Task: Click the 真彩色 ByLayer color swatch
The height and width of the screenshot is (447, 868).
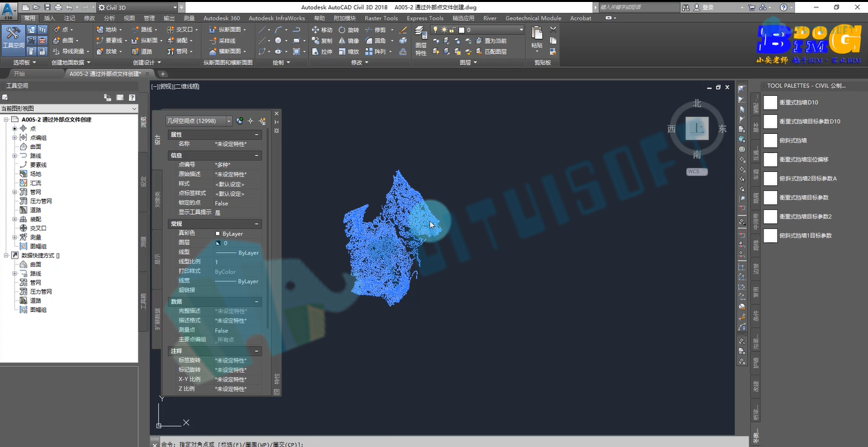Action: click(217, 234)
